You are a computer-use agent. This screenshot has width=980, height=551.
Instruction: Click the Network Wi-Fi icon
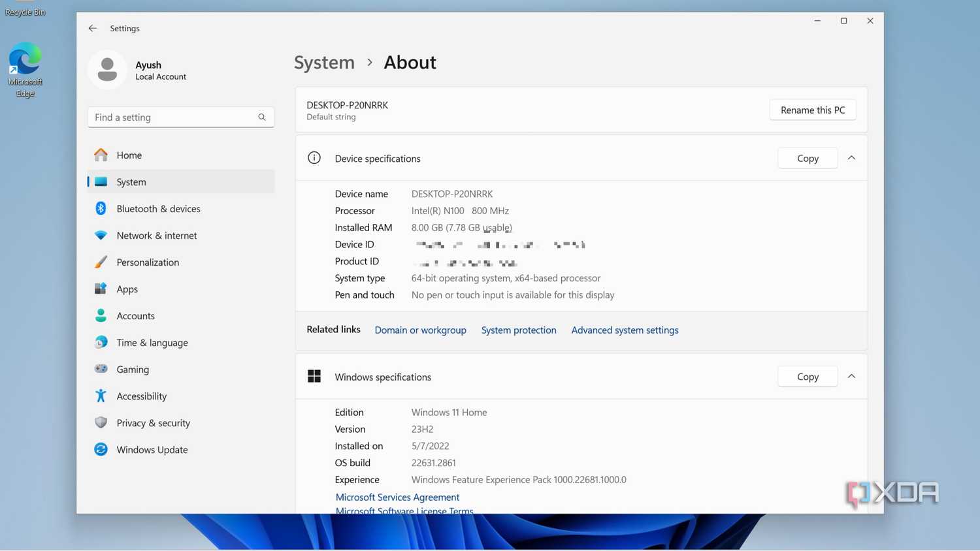point(101,235)
